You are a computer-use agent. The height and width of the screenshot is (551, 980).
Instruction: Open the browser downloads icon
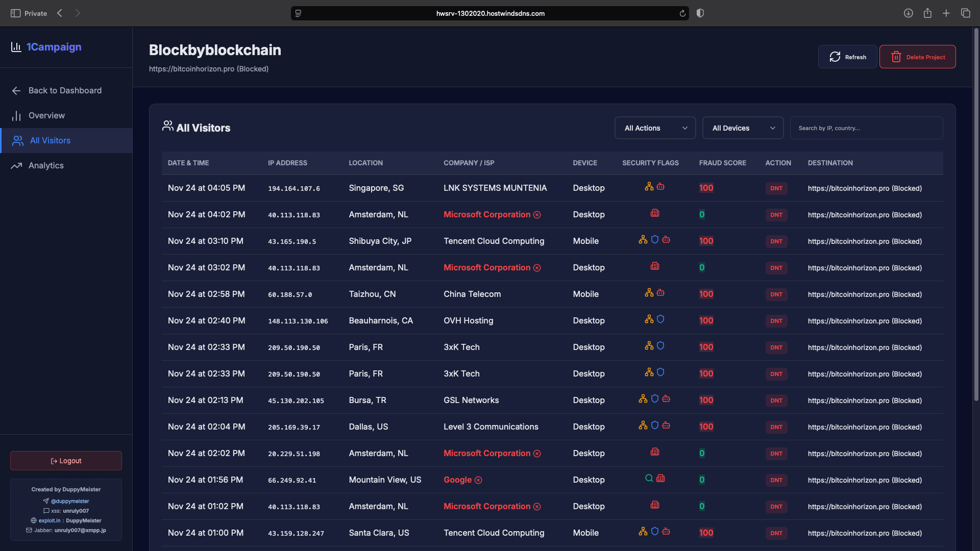pos(908,13)
